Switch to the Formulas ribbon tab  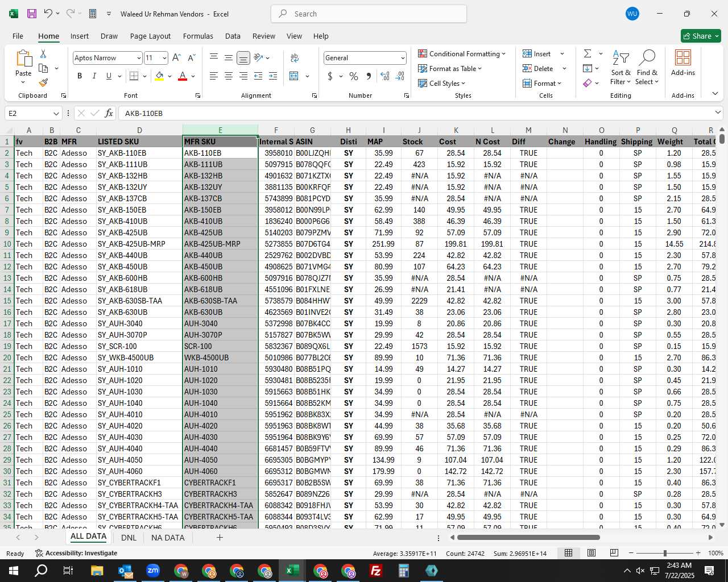click(198, 36)
